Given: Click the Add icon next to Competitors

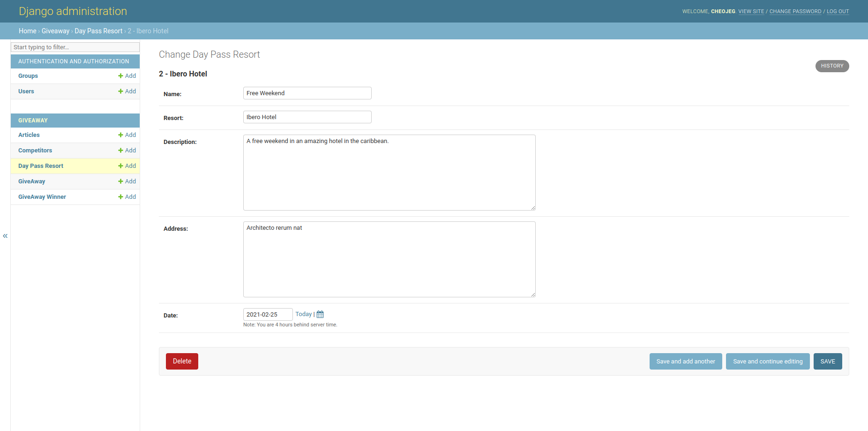Looking at the screenshot, I should 127,151.
